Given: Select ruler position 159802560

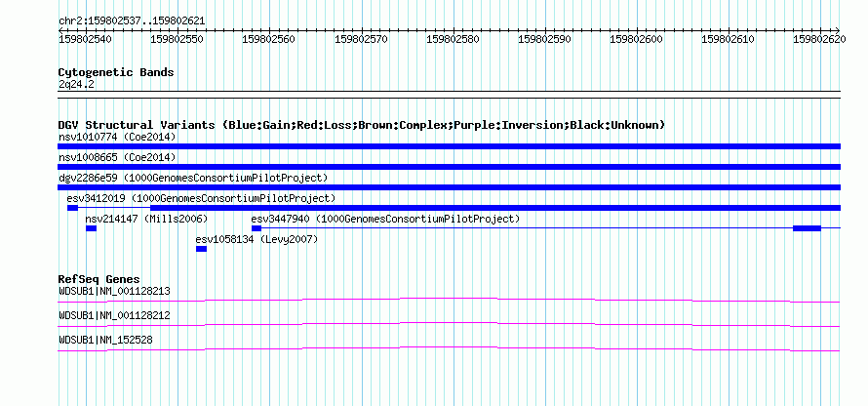Looking at the screenshot, I should pos(268,39).
